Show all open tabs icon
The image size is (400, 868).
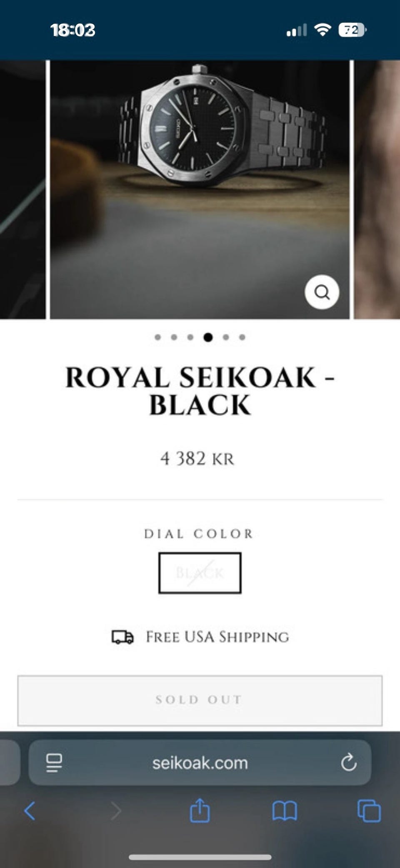click(369, 811)
